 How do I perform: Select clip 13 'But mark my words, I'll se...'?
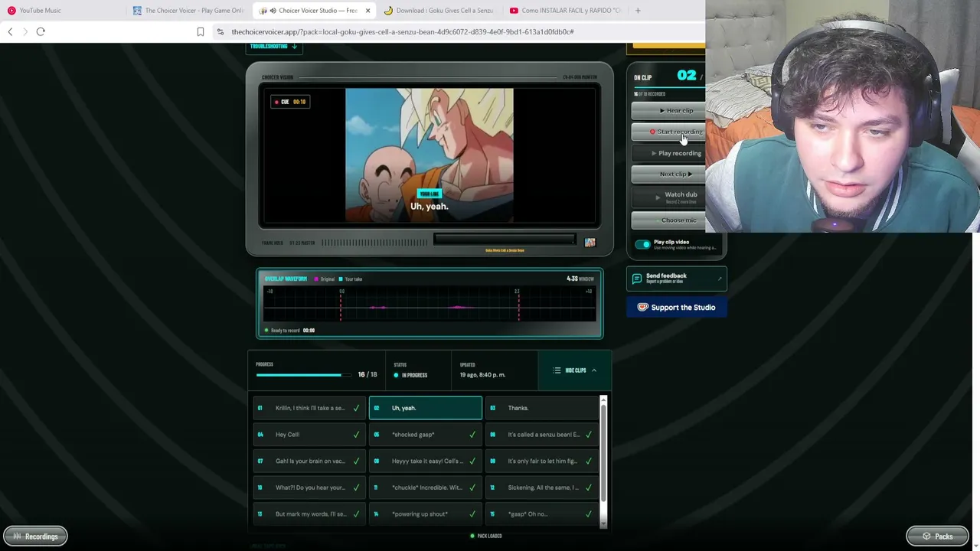[x=309, y=514]
